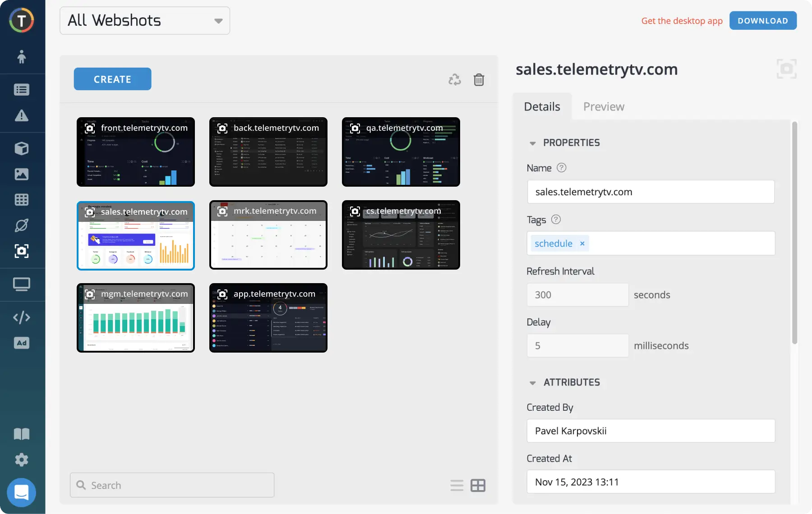The height and width of the screenshot is (514, 812).
Task: Open the code brackets sidebar icon
Action: click(x=21, y=317)
